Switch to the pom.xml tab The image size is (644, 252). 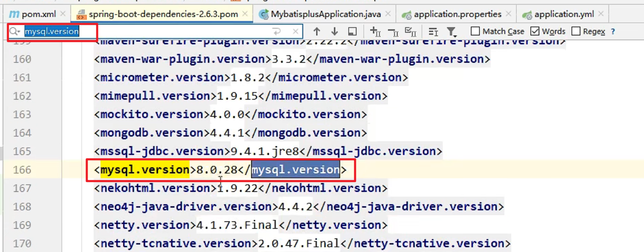[x=33, y=14]
